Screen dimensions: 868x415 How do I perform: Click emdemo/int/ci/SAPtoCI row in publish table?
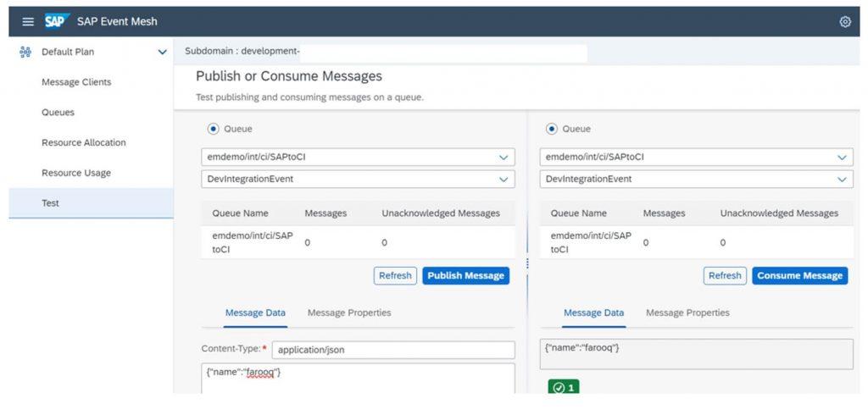[x=358, y=242]
